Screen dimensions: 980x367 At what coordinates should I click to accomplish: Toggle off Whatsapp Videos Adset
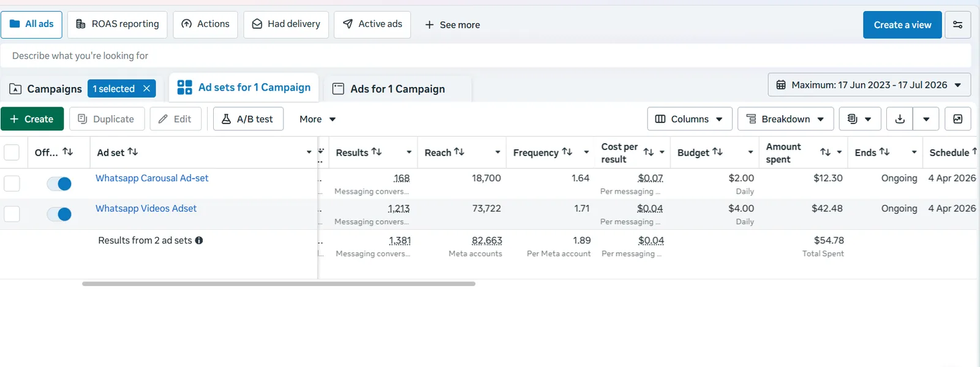click(x=59, y=214)
